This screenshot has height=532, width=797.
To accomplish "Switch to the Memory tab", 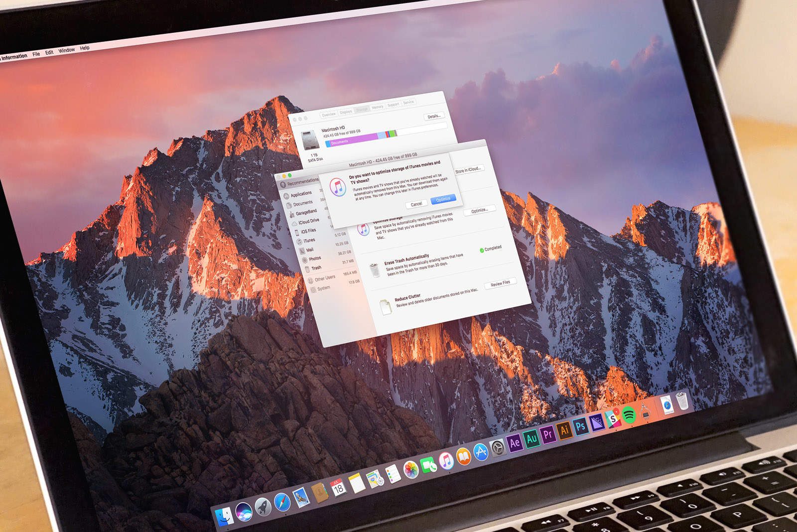I will pos(378,107).
